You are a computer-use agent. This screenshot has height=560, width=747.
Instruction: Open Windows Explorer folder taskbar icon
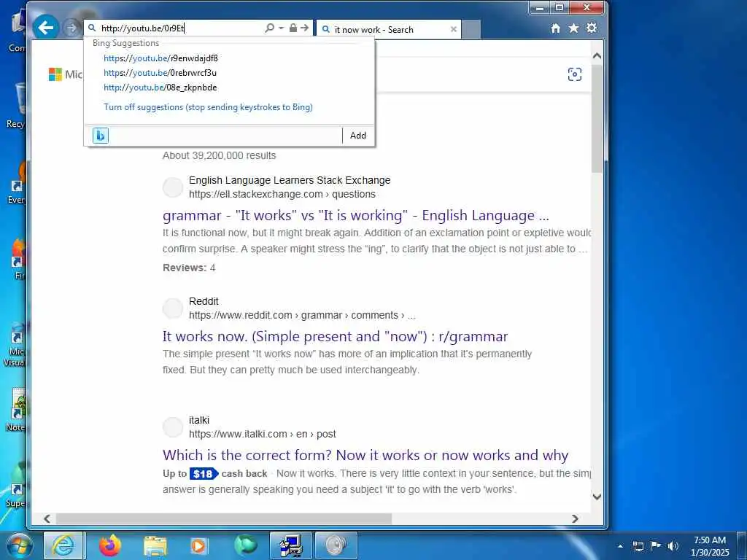point(155,546)
